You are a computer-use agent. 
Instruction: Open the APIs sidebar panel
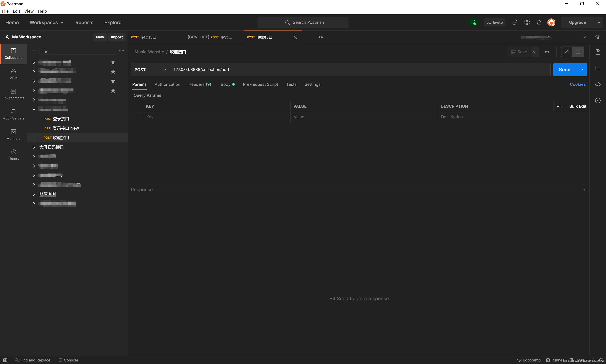pyautogui.click(x=13, y=74)
